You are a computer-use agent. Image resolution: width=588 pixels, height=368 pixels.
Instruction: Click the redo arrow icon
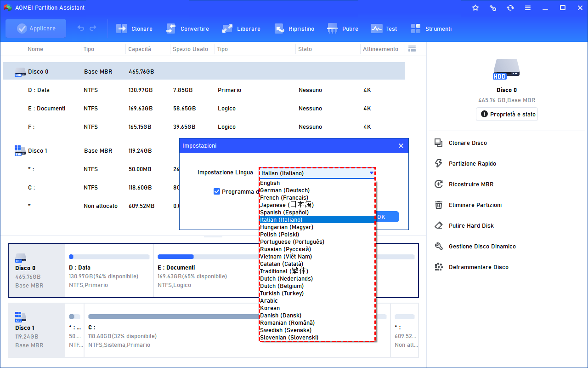pyautogui.click(x=93, y=29)
